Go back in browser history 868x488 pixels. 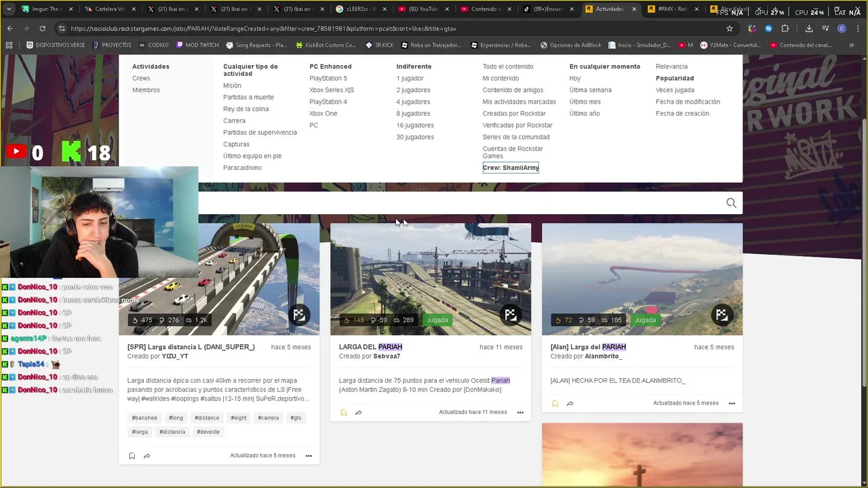coord(9,28)
